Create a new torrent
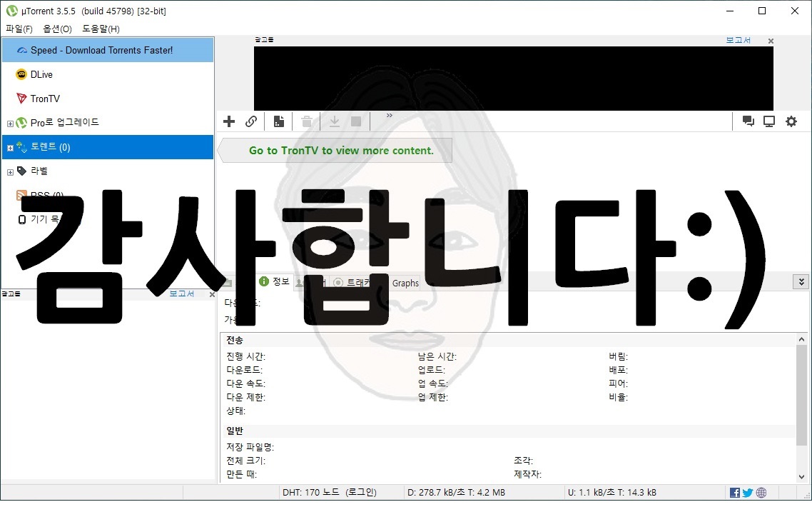The width and height of the screenshot is (812, 507). coord(278,121)
